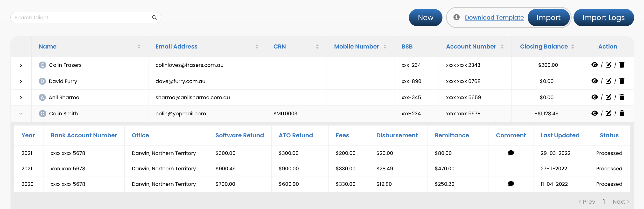
Task: Expand David Furry row
Action: pos(21,82)
